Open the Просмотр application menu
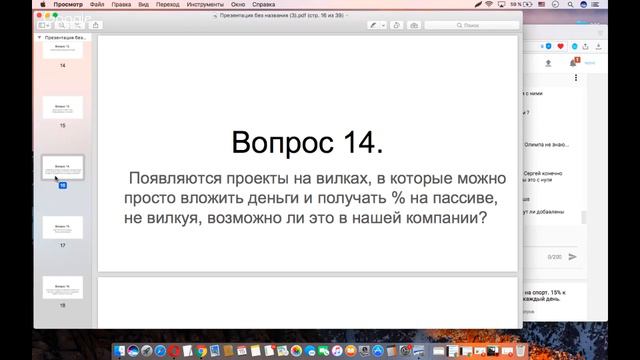 68,4
